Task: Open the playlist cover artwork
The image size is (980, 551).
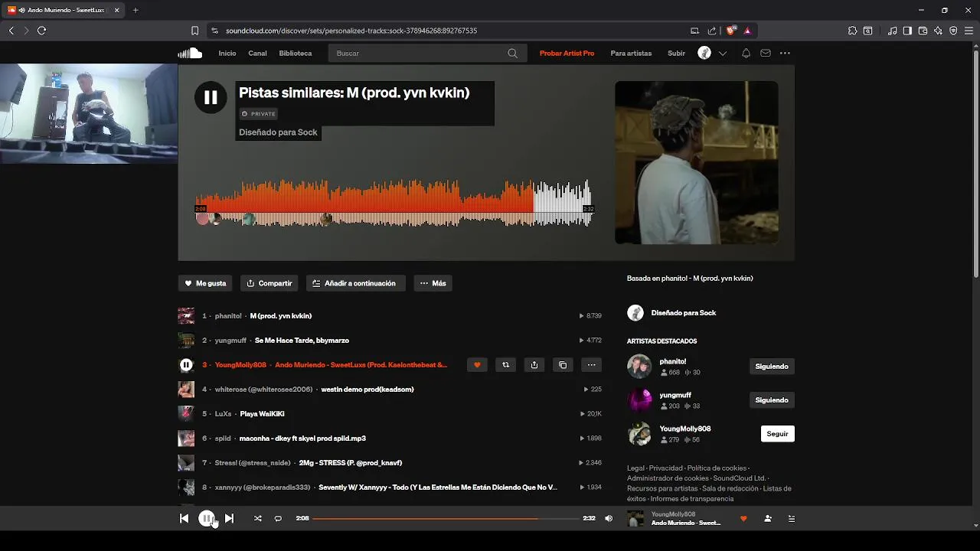Action: point(697,162)
